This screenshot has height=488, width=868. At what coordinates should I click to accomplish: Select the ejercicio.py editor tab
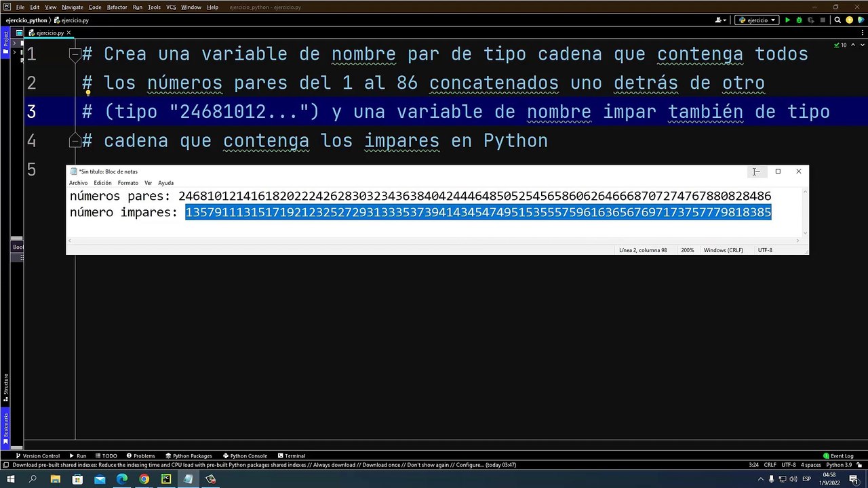49,33
